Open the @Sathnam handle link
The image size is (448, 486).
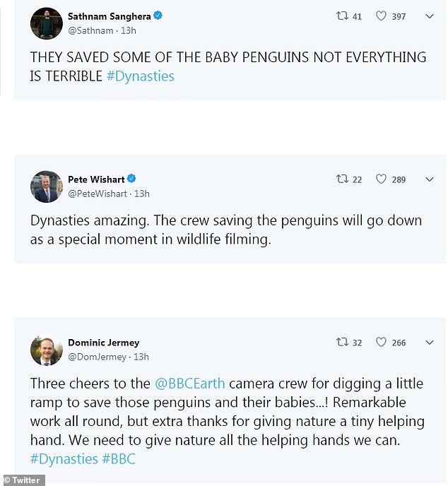(90, 30)
